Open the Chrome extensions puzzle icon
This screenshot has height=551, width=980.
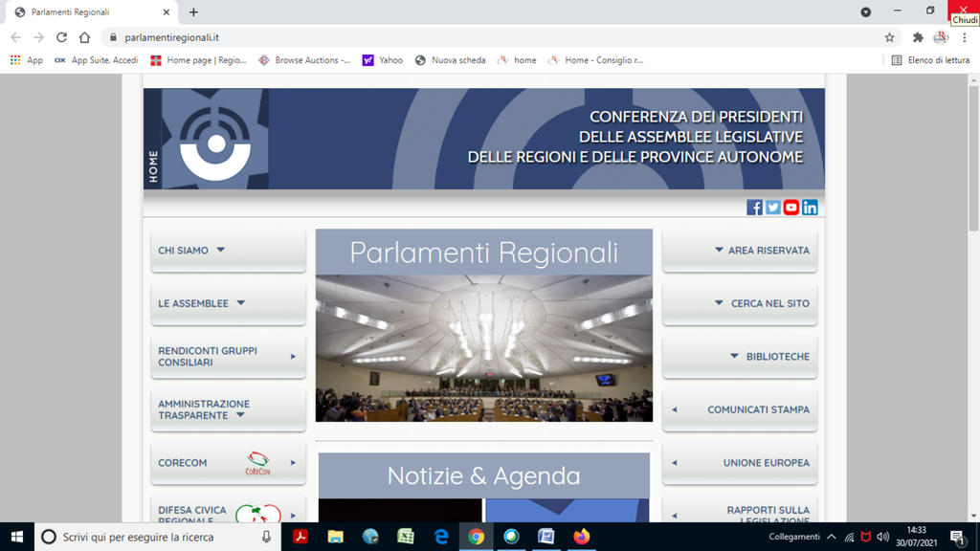click(x=918, y=37)
